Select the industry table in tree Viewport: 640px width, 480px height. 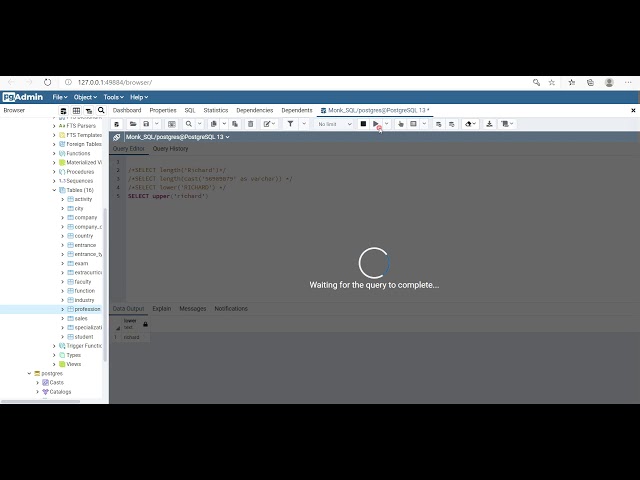84,300
